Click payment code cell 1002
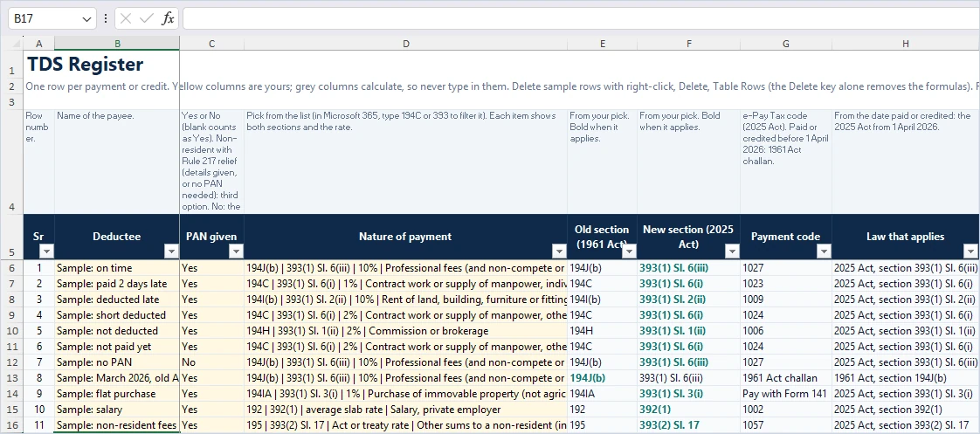Image resolution: width=980 pixels, height=434 pixels. 785,410
